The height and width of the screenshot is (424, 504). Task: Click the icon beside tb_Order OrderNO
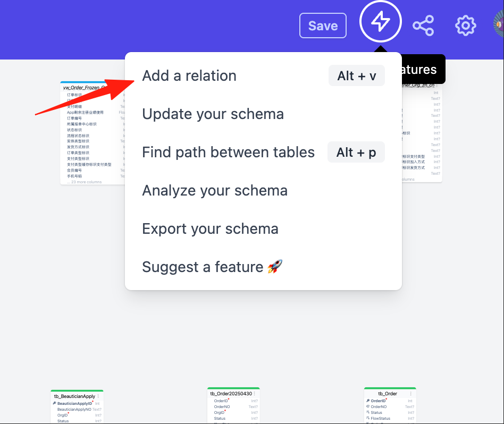coord(368,406)
